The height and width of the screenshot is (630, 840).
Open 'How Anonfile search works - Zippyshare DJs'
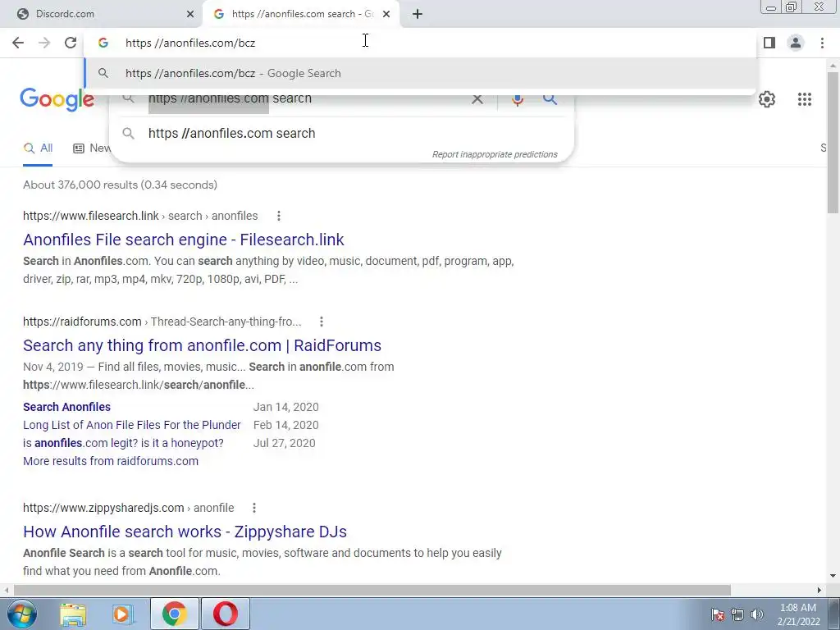coord(185,532)
